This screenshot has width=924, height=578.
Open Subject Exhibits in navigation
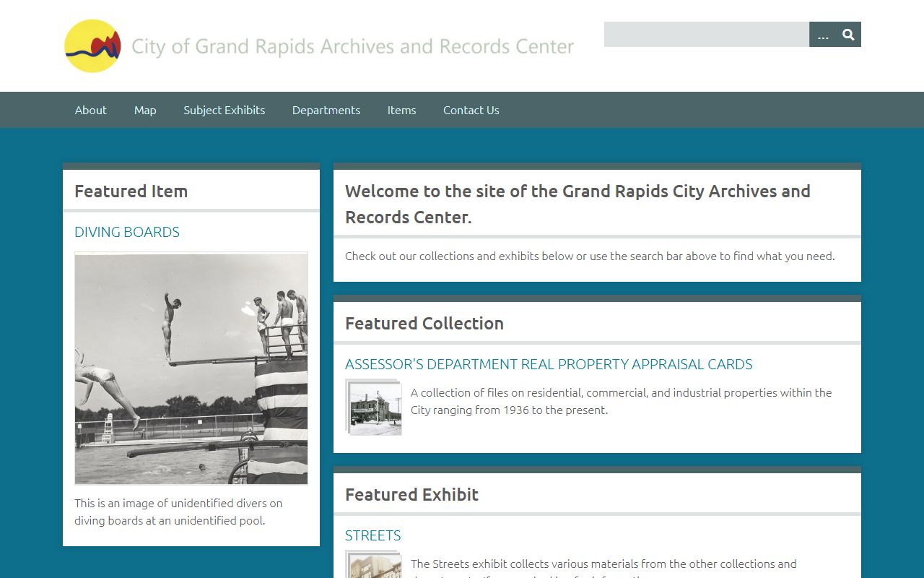pos(224,110)
